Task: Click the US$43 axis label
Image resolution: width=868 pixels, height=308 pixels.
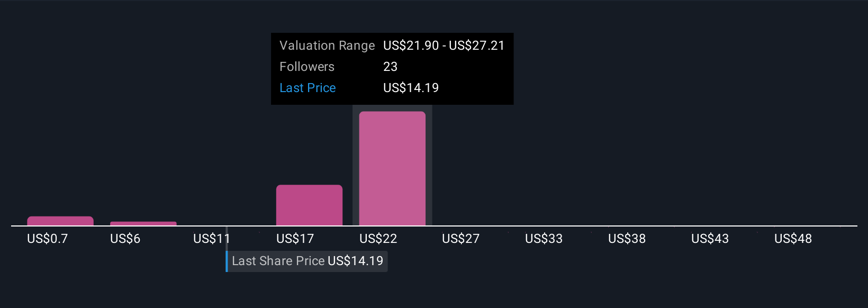Action: pyautogui.click(x=710, y=239)
